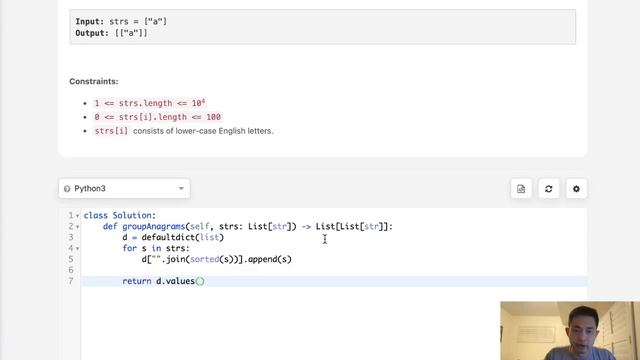Click line number 3 in the gutter

tap(71, 237)
